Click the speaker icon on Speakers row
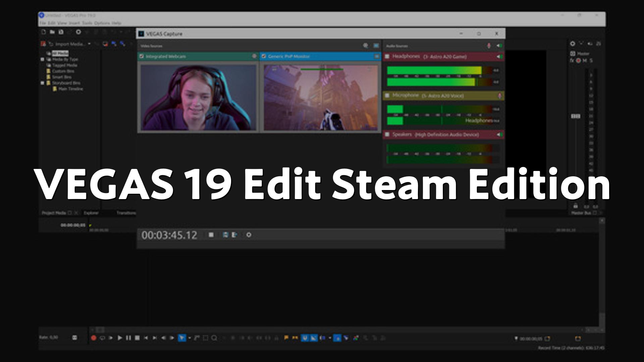Screen dimensions: 644x362 click(x=499, y=135)
